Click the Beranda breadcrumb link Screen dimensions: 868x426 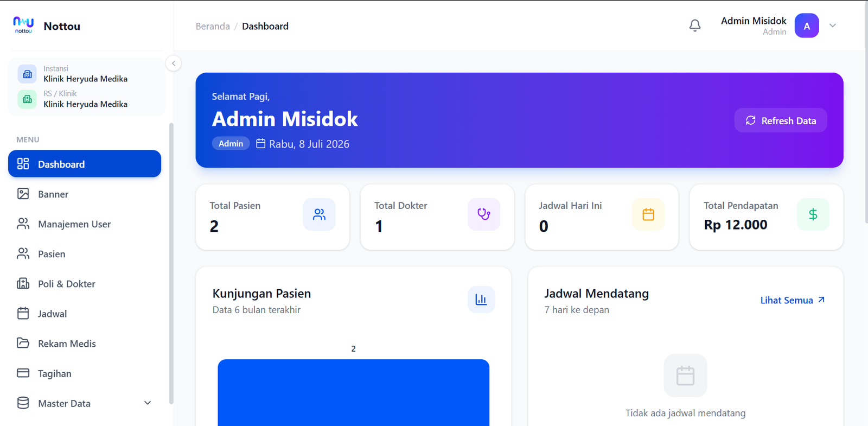(213, 26)
